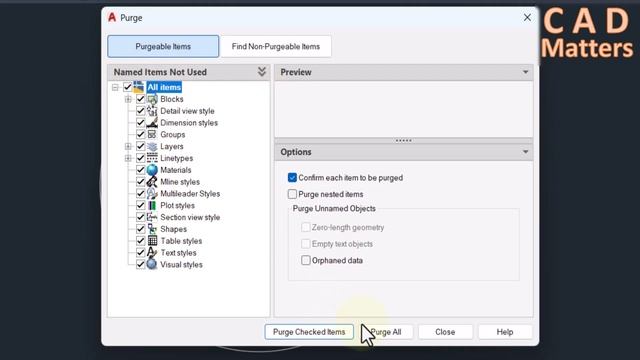
Task: Uncheck the Linetypes checkbox
Action: click(x=140, y=158)
